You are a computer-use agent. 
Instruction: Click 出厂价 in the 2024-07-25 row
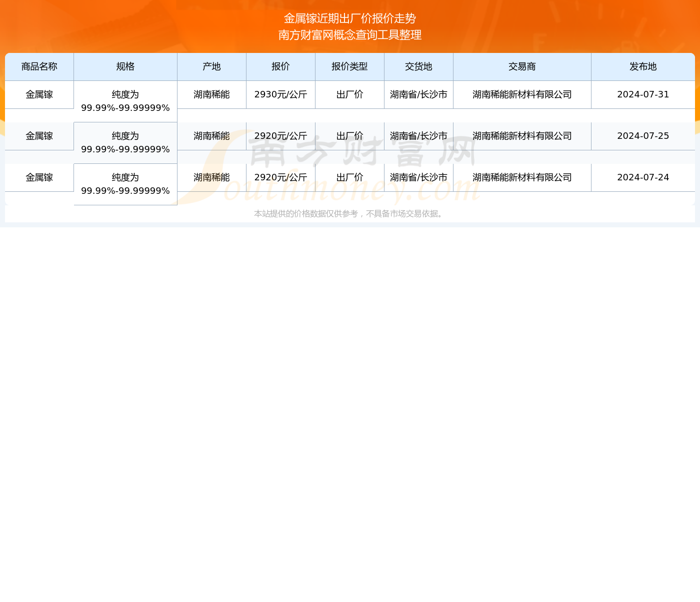[349, 136]
